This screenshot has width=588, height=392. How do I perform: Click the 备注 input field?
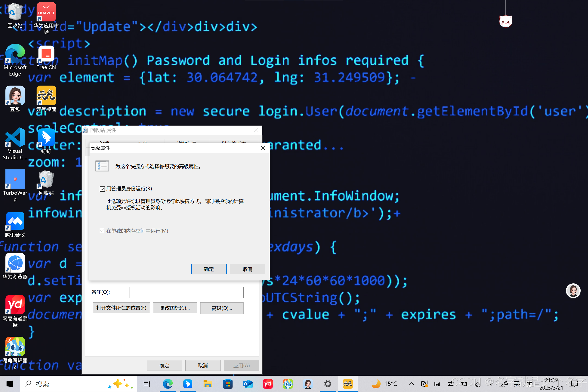click(x=186, y=292)
